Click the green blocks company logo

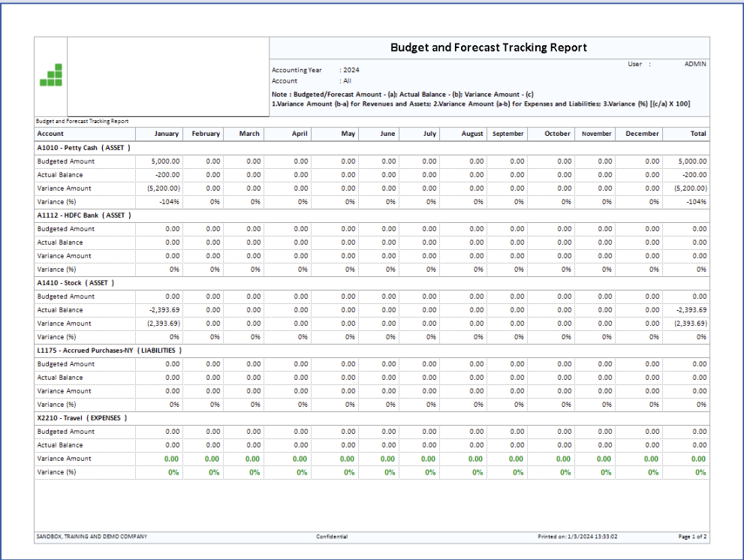[51, 75]
